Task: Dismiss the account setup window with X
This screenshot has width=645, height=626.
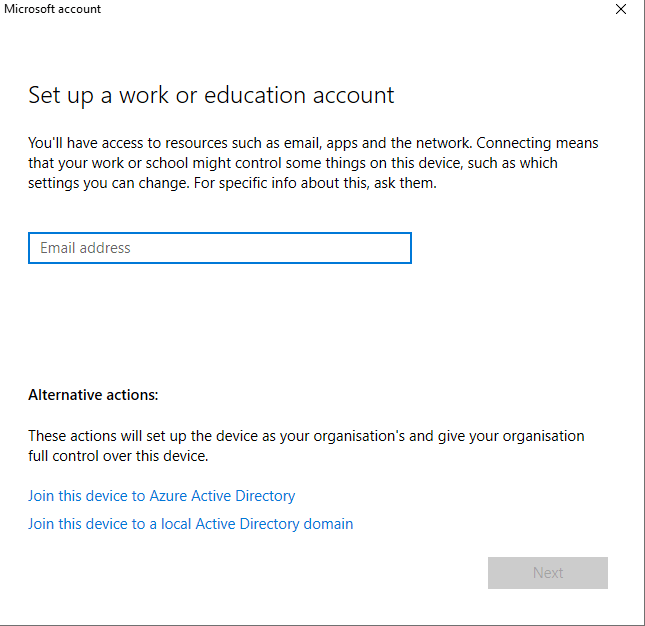Action: pyautogui.click(x=621, y=9)
